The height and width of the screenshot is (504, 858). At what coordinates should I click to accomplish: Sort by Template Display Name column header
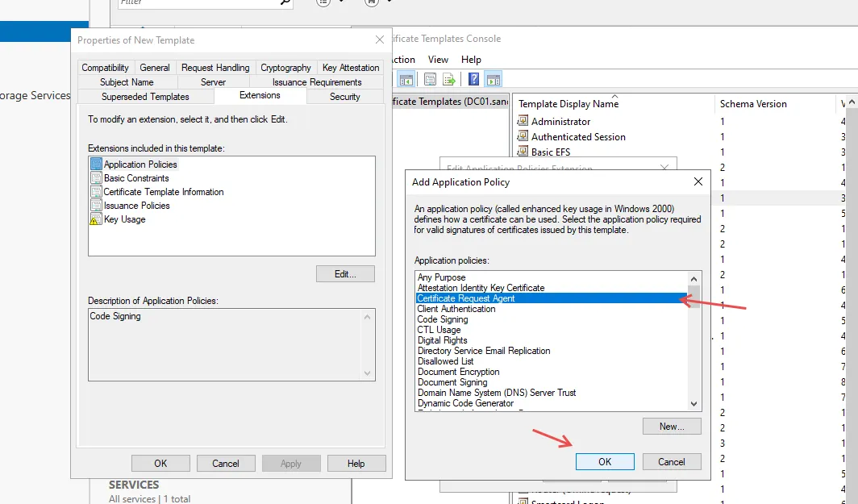569,104
